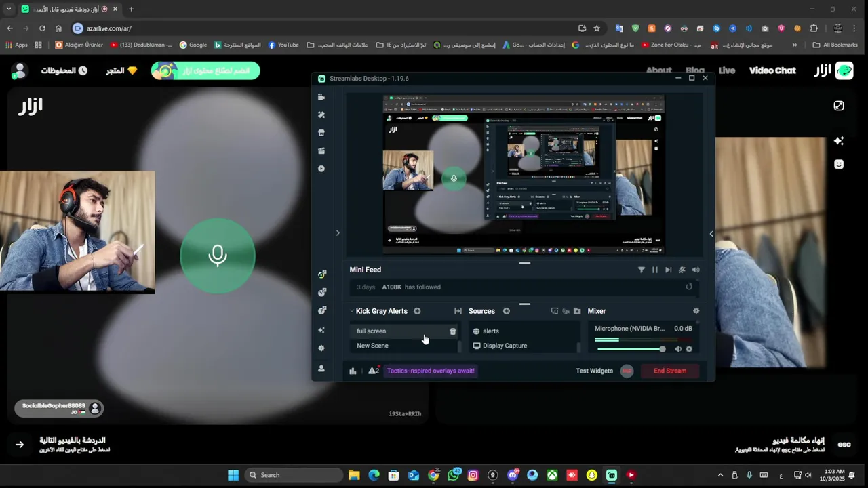Open Mixer advanced audio settings gear
This screenshot has height=488, width=868.
696,311
